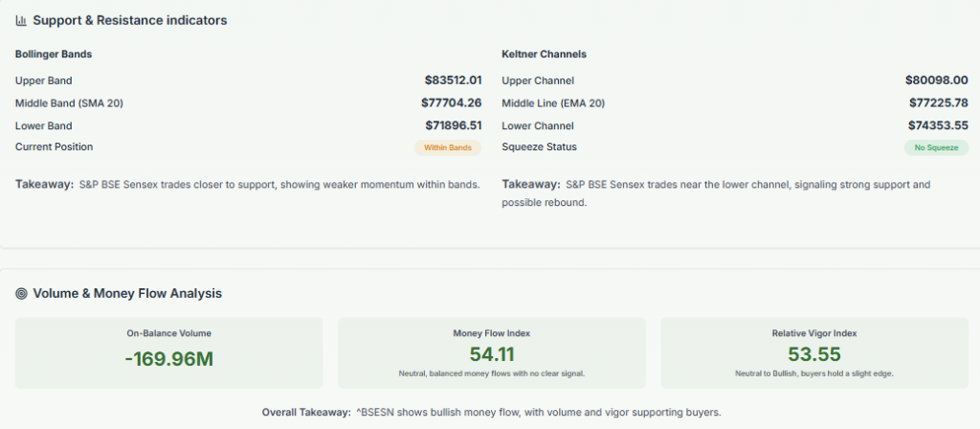Click the Support & Resistance bar chart icon

(x=21, y=20)
